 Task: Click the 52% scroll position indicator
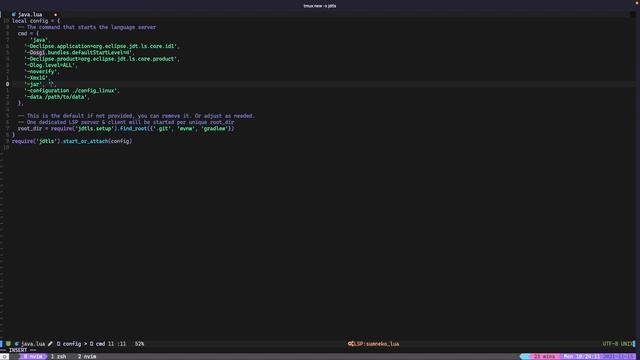tap(140, 344)
